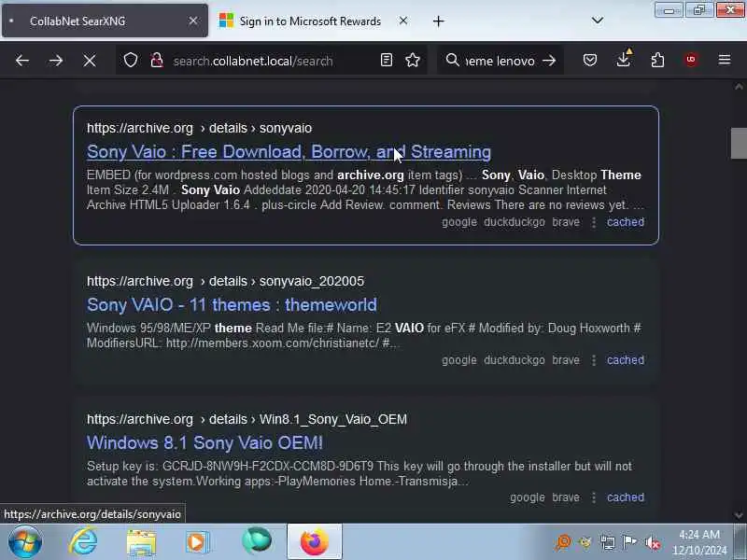Click 'duckduckgo' label on first result

pyautogui.click(x=514, y=222)
